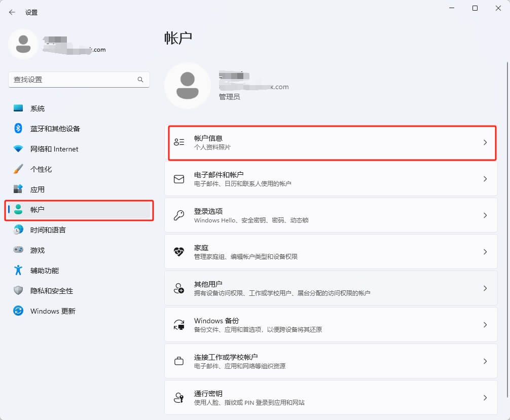
Task: Open 登录选项 settings
Action: tap(331, 215)
